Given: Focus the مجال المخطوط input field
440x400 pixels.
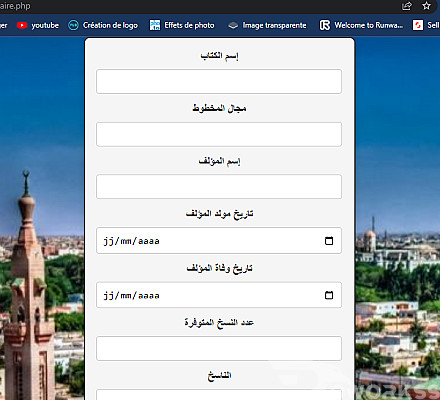Looking at the screenshot, I should (x=219, y=134).
